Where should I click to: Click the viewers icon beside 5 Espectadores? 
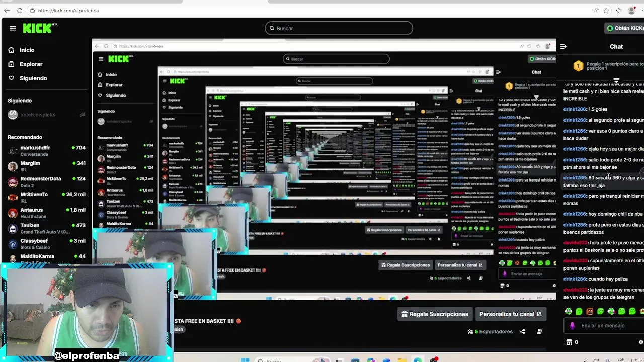tap(470, 332)
